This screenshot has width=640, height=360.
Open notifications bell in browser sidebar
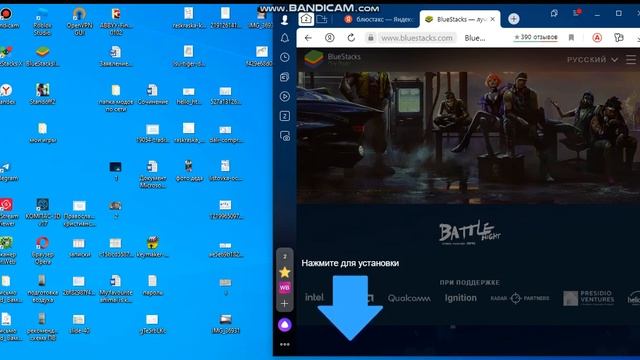(284, 38)
